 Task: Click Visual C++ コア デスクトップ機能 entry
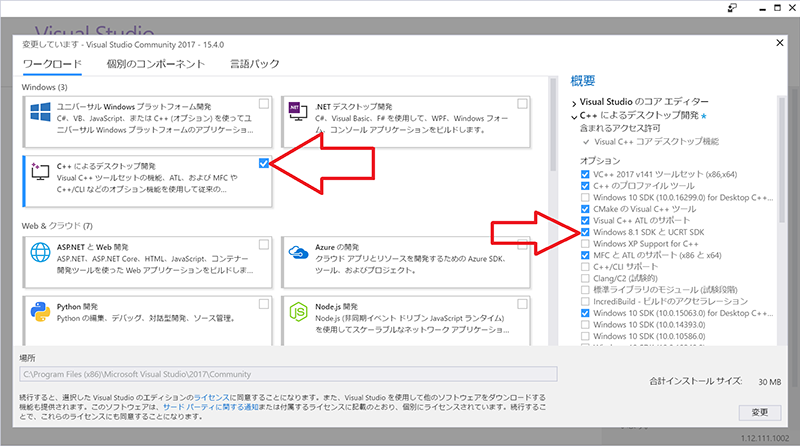[x=657, y=141]
